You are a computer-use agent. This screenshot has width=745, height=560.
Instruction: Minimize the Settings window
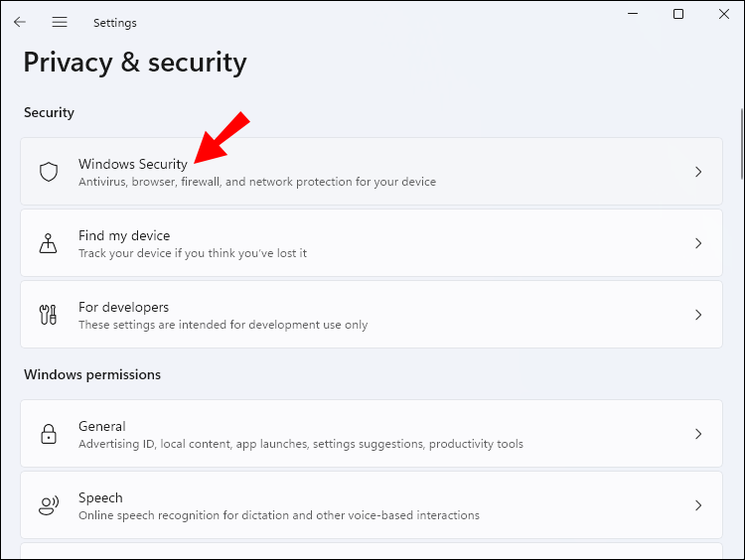click(633, 14)
